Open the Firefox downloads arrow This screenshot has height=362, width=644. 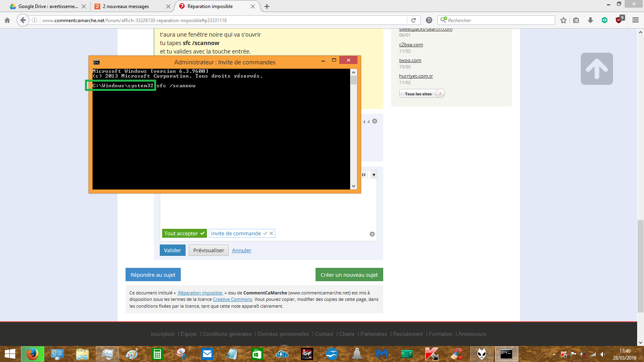point(590,20)
